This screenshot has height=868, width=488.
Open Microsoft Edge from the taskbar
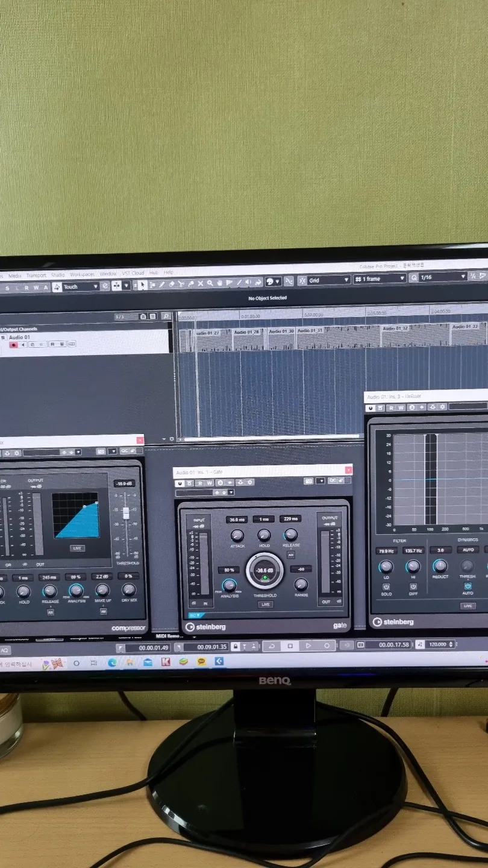(x=112, y=662)
